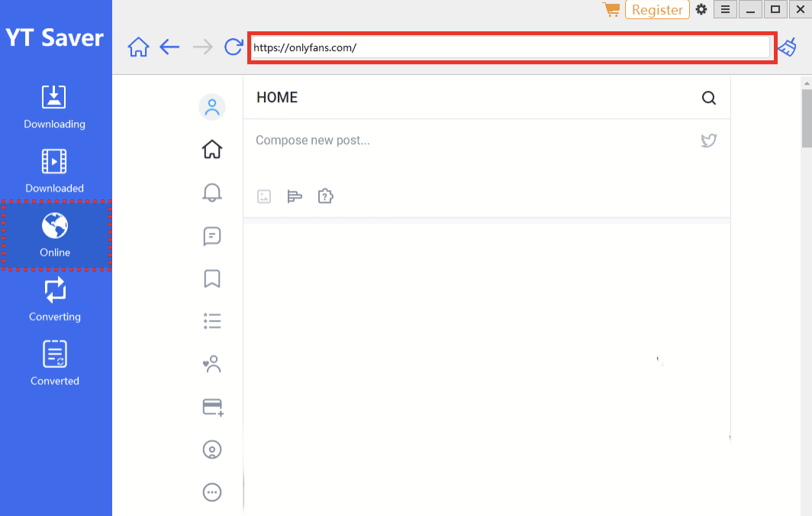This screenshot has height=516, width=812.
Task: Click the YT Saver logo title
Action: [x=54, y=38]
